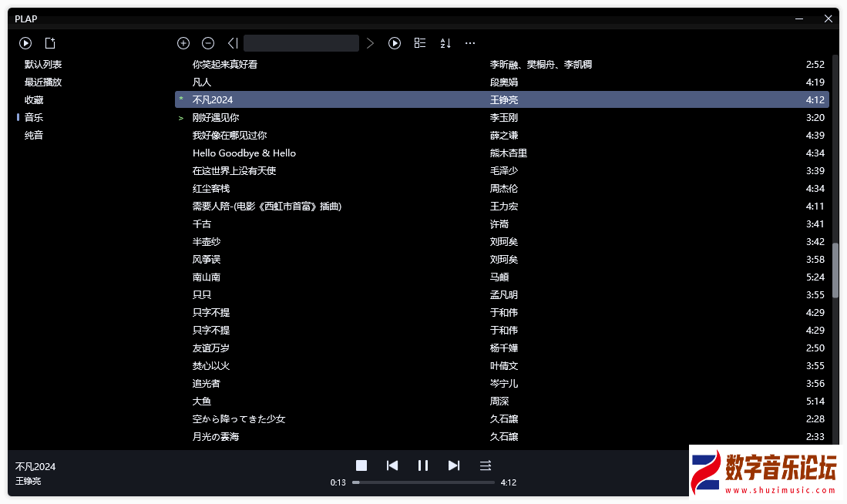Skip to the next track
847x504 pixels.
pos(454,465)
